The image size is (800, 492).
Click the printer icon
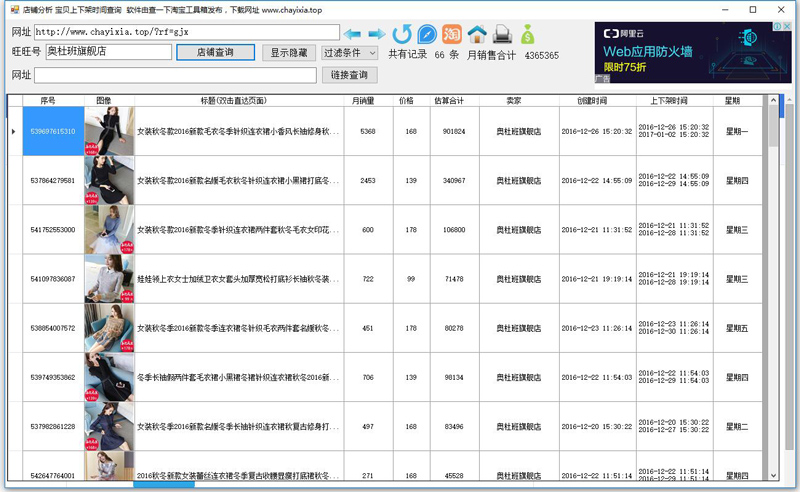click(x=503, y=34)
